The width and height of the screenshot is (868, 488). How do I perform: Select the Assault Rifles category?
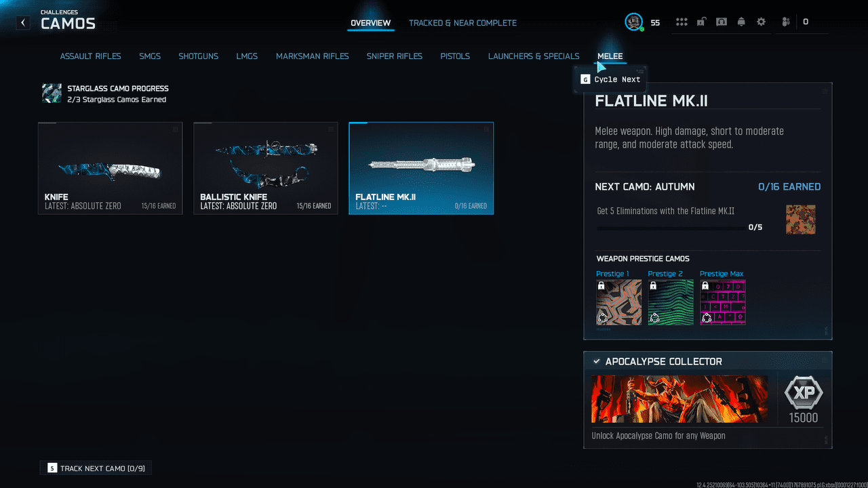point(90,56)
